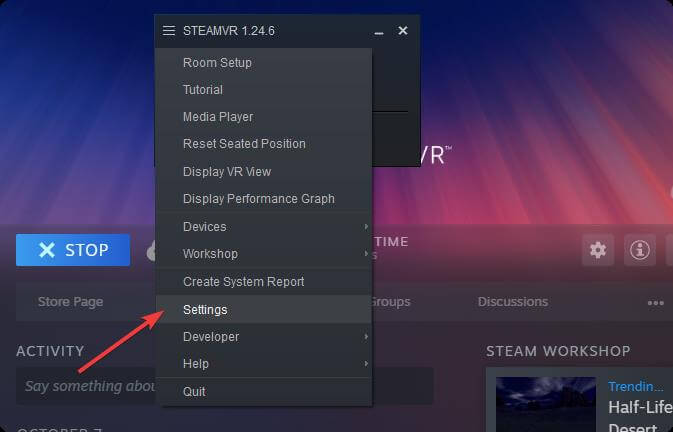Click the STEAM WORKSHOP section heading
This screenshot has height=432, width=673.
click(x=558, y=351)
